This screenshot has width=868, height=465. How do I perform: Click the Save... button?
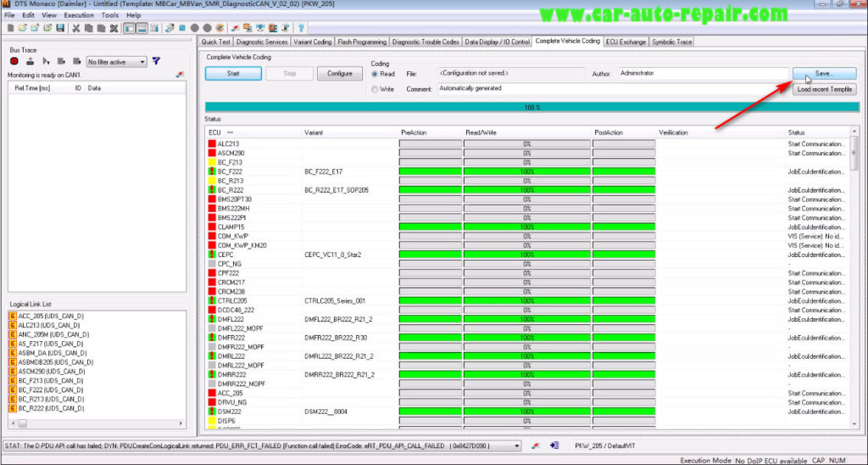[x=823, y=74]
